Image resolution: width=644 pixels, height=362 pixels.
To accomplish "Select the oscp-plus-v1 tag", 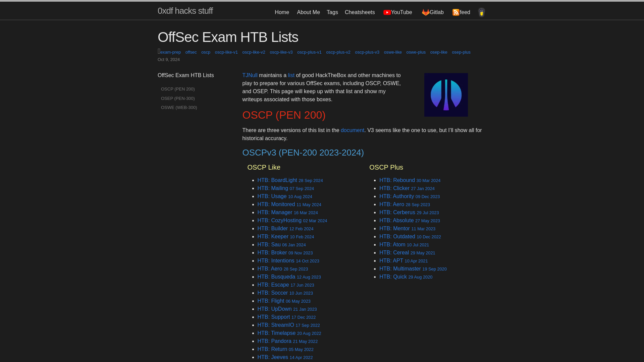I will pos(309,52).
